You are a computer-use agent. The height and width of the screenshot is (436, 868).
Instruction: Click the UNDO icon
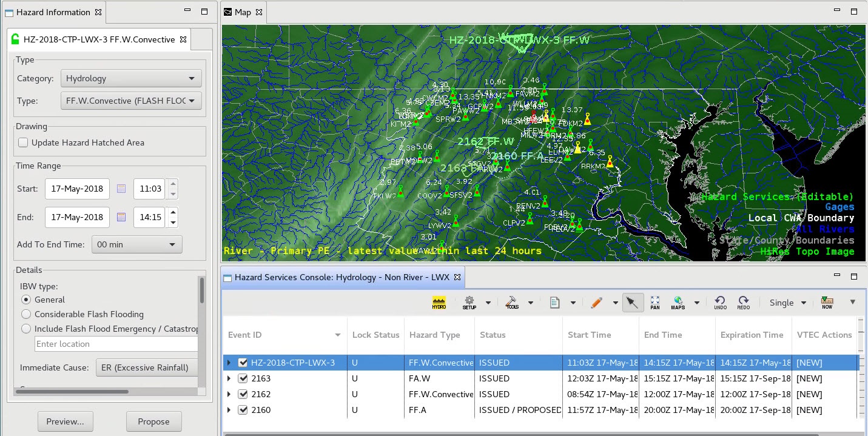pyautogui.click(x=720, y=303)
